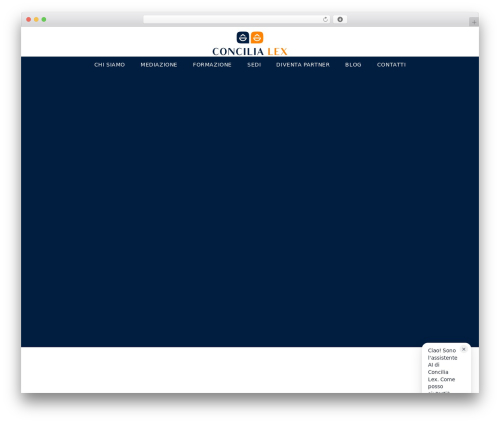Click the dark blue logo icon
The image size is (500, 423).
point(243,37)
